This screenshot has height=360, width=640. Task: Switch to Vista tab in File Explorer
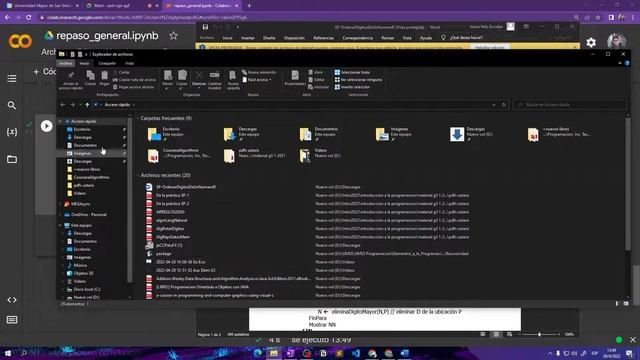[129, 63]
